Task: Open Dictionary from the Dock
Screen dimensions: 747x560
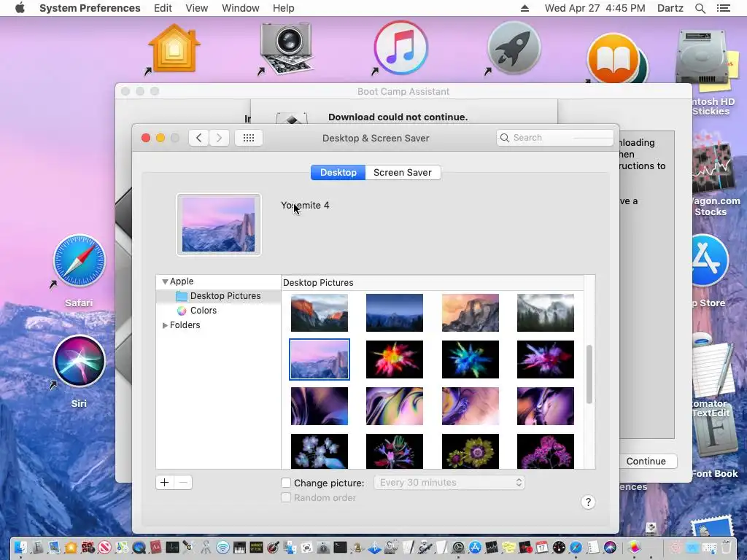Action: [x=155, y=548]
